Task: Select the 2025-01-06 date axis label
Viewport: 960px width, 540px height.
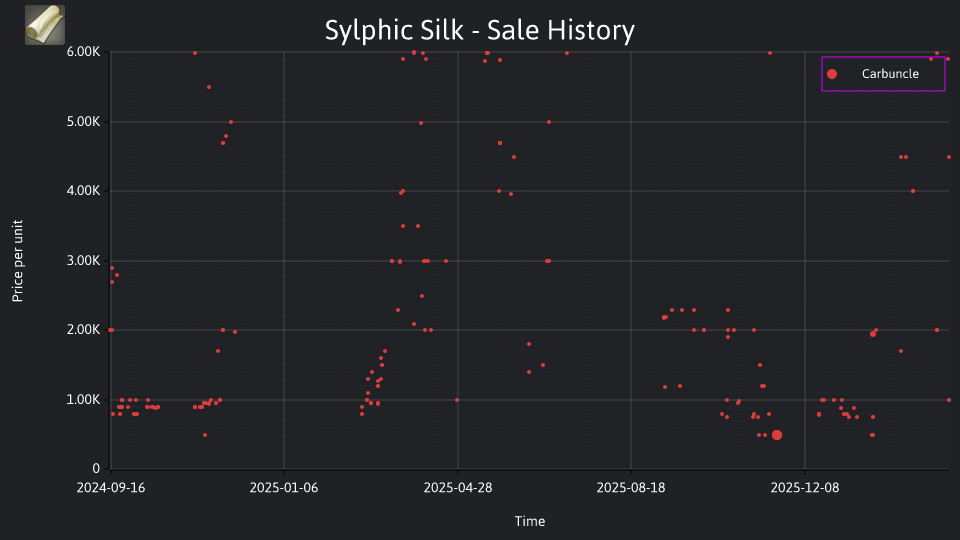Action: pos(284,488)
